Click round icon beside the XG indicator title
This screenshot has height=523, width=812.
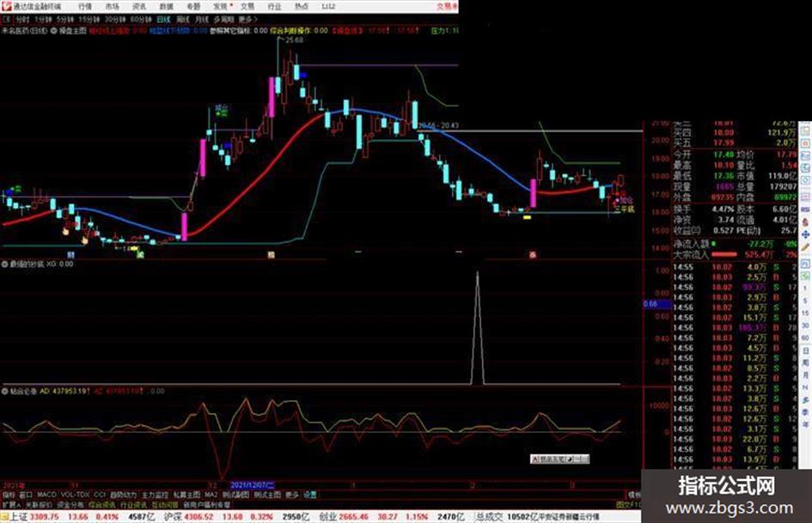(5, 265)
